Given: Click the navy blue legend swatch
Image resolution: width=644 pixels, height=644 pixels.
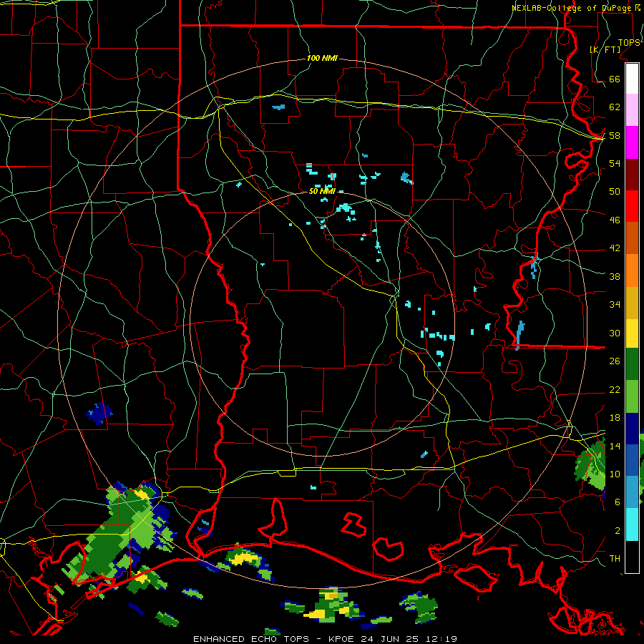Looking at the screenshot, I should coord(632,429).
